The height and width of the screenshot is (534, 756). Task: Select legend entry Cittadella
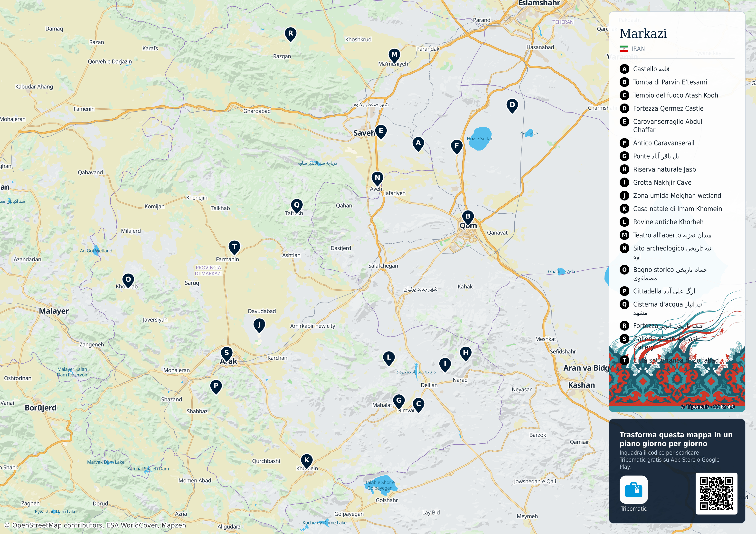pyautogui.click(x=664, y=291)
